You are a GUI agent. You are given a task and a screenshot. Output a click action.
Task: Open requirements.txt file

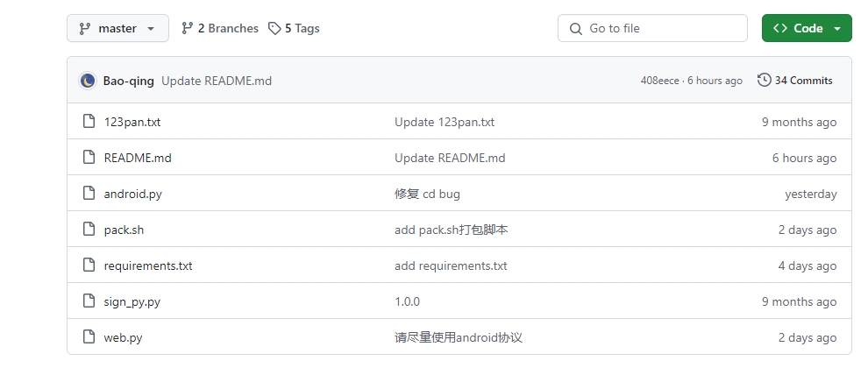coord(148,265)
